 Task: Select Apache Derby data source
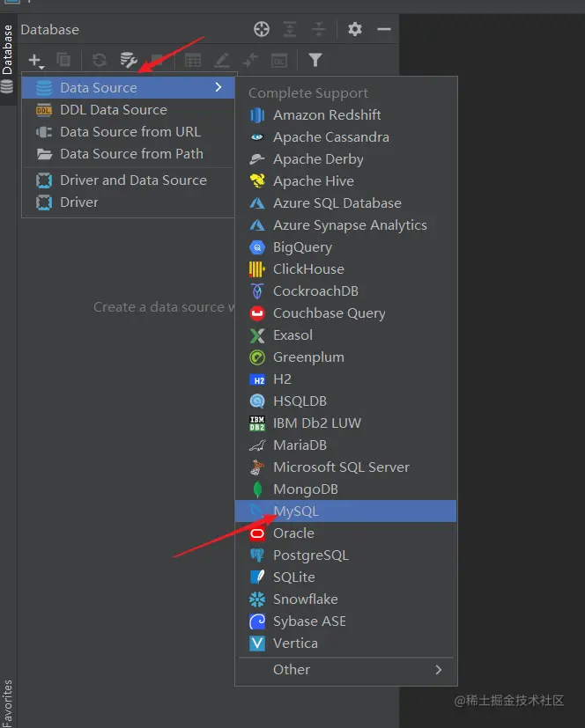[345, 159]
